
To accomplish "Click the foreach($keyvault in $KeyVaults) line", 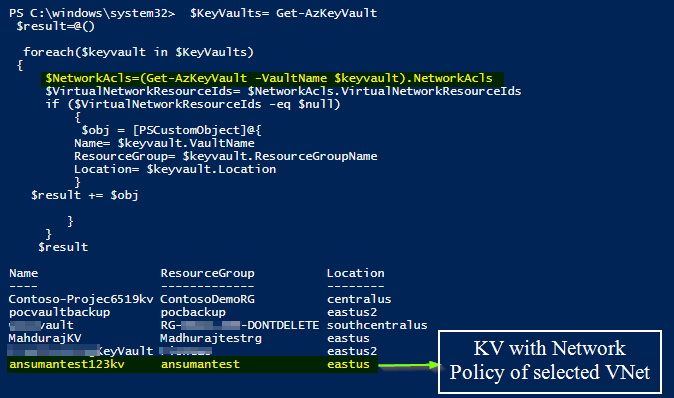I will point(138,52).
